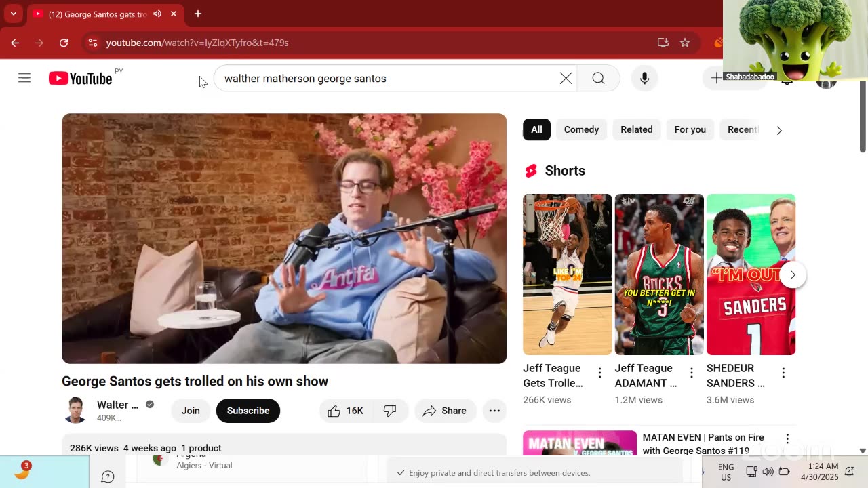868x488 pixels.
Task: View site information in address bar
Action: point(93,43)
